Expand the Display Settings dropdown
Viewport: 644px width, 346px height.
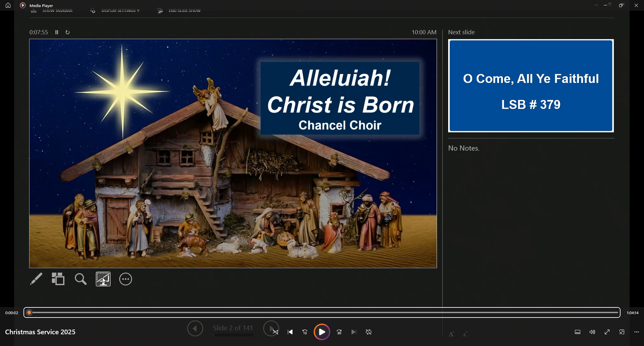[x=120, y=11]
